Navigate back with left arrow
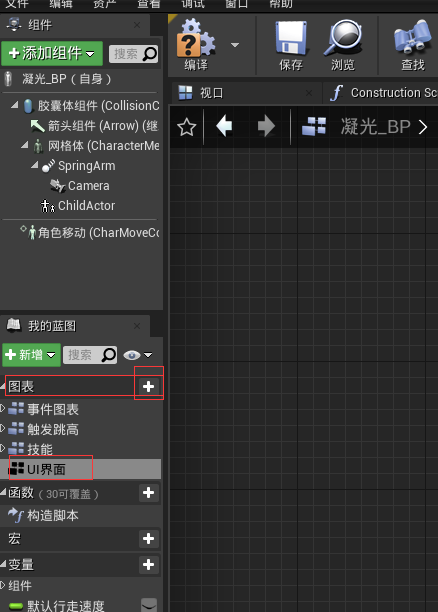 coord(224,126)
